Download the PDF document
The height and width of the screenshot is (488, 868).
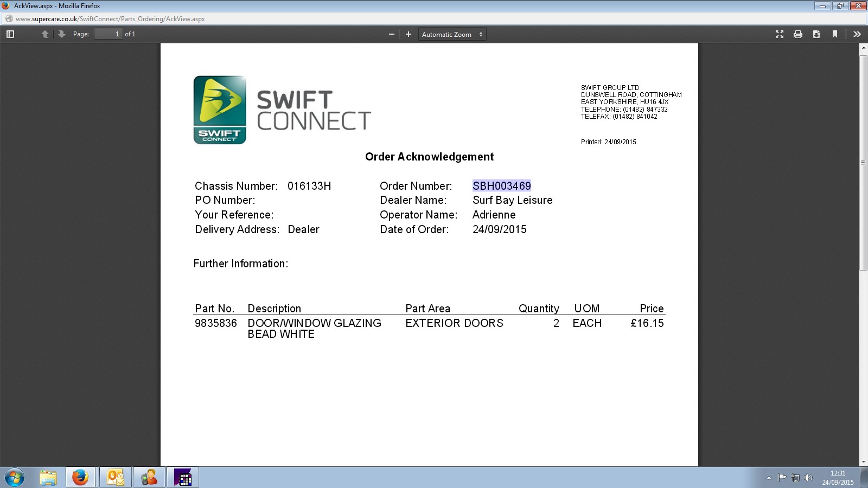[816, 34]
